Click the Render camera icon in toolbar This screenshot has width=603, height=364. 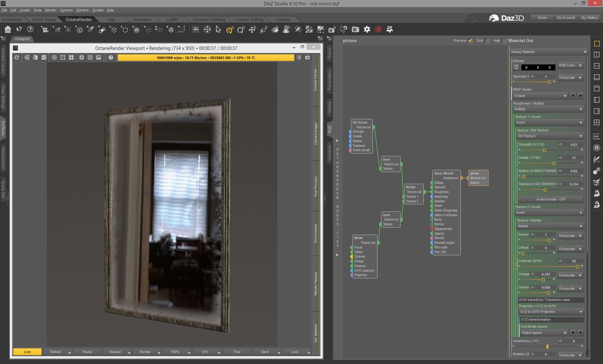point(355,29)
